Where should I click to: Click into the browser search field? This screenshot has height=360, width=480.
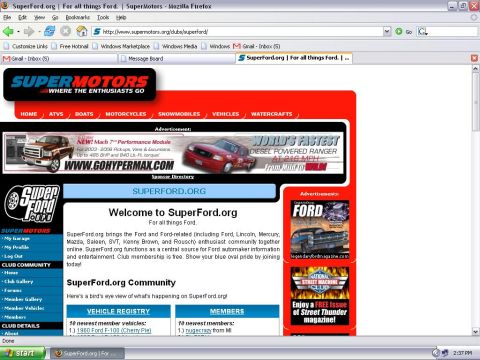tap(453, 32)
